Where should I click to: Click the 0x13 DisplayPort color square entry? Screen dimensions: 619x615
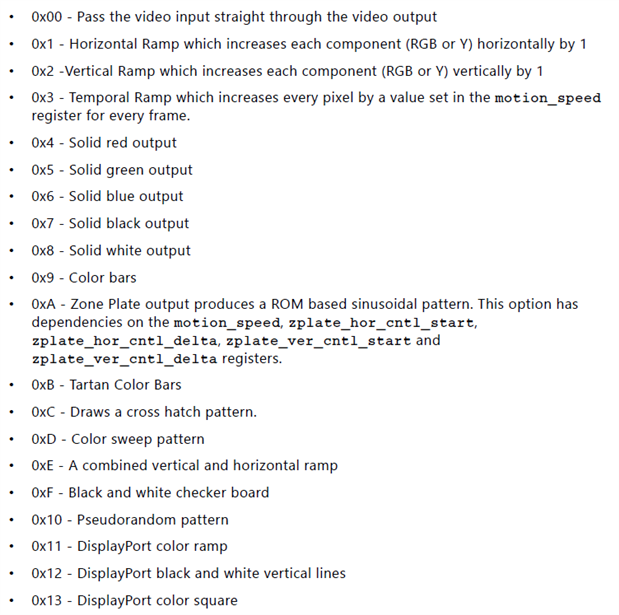coord(135,601)
